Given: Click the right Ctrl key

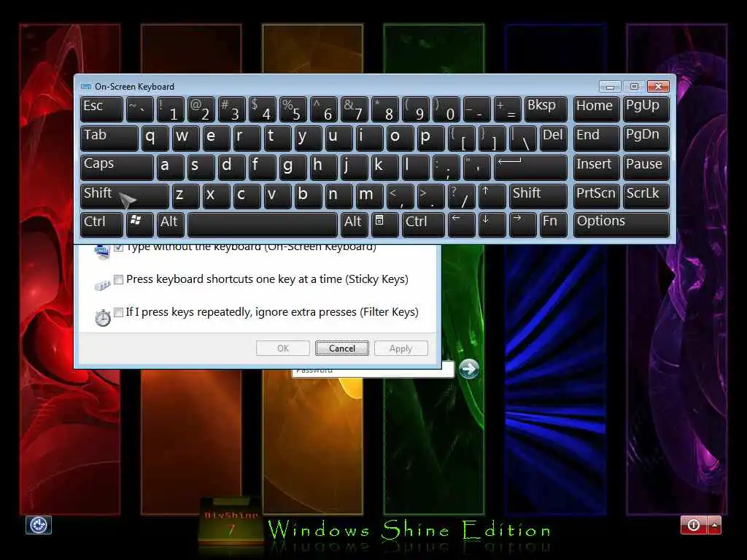Looking at the screenshot, I should point(423,224).
